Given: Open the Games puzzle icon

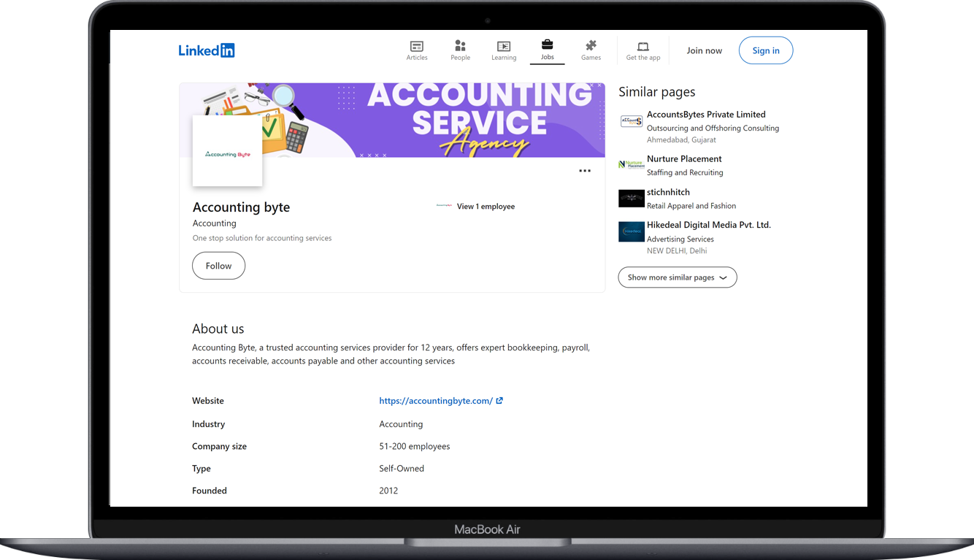Looking at the screenshot, I should (591, 46).
